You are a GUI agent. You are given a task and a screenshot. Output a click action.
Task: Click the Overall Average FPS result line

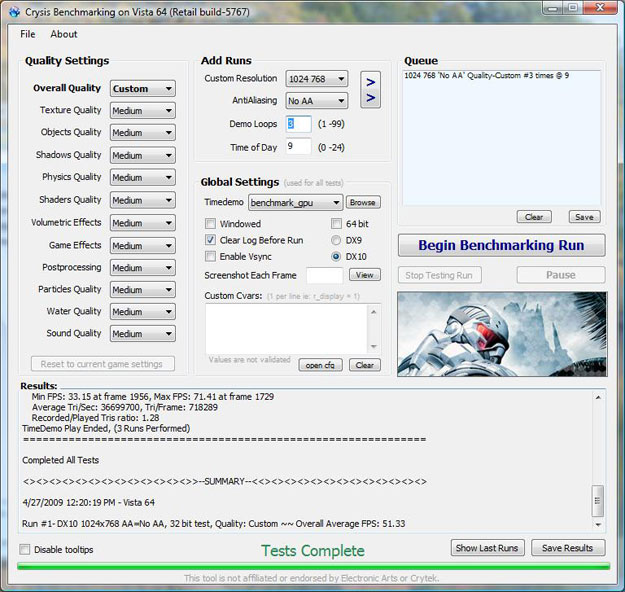click(x=213, y=523)
